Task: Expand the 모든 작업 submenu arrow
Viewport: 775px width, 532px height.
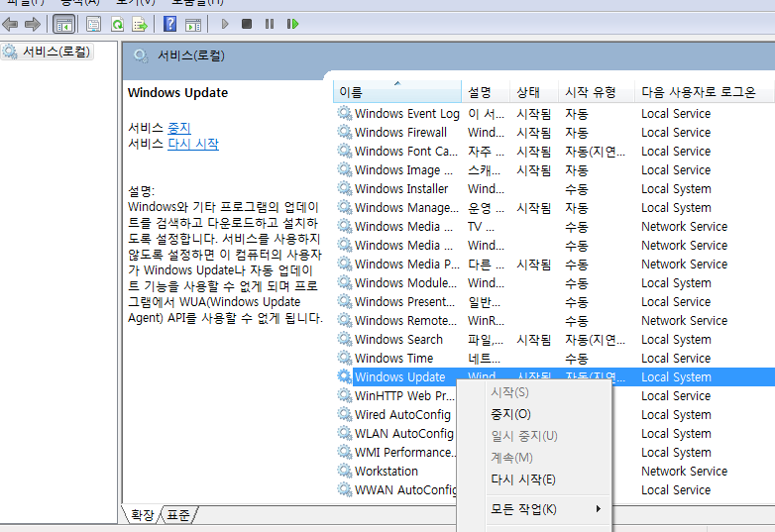Action: (x=599, y=508)
